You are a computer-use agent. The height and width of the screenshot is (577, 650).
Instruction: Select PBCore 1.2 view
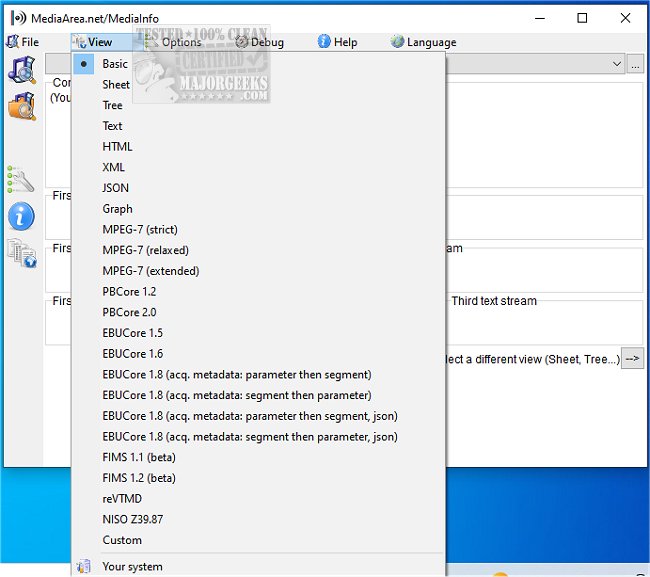[258, 292]
